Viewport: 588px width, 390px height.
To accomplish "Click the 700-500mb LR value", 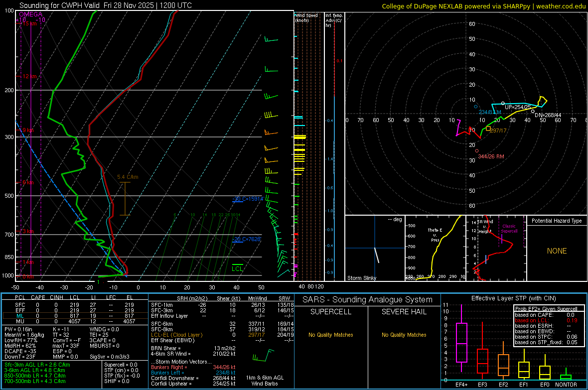I will [35, 381].
